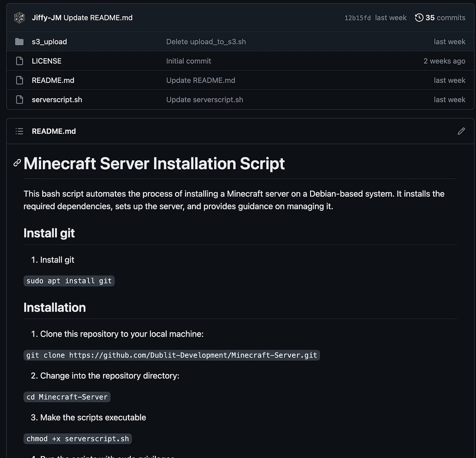The image size is (476, 458).
Task: Open README.md row commit message
Action: tap(201, 81)
